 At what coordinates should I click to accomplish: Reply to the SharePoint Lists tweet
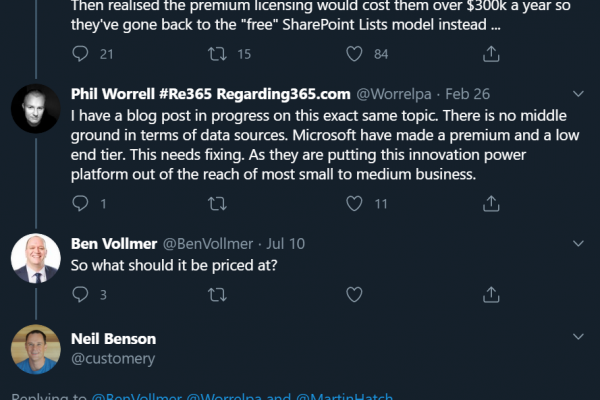[x=80, y=54]
